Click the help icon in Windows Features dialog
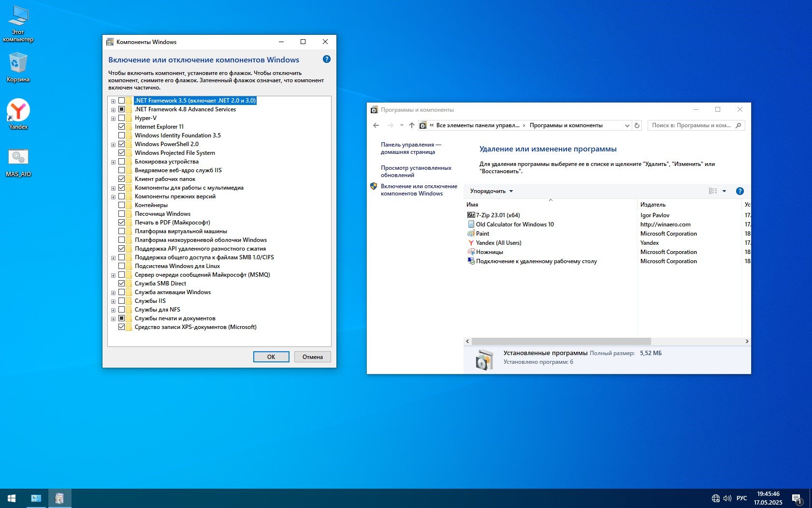 326,60
